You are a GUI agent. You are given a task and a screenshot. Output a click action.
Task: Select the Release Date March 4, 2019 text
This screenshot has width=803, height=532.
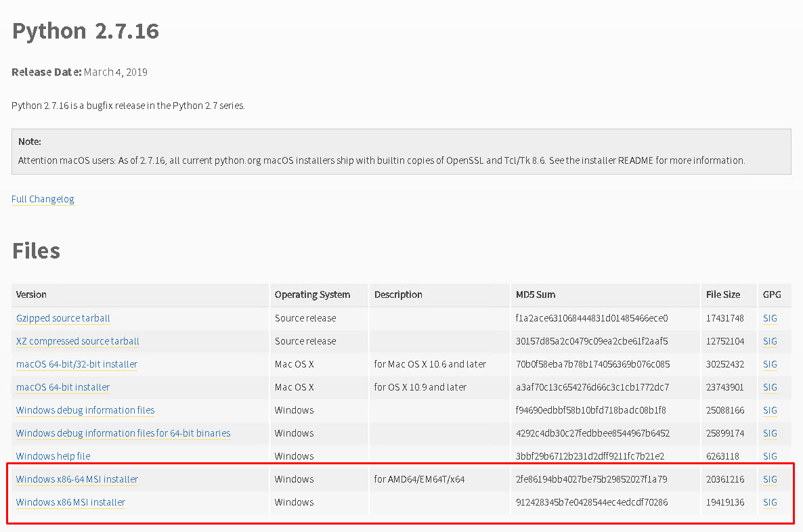pyautogui.click(x=79, y=72)
